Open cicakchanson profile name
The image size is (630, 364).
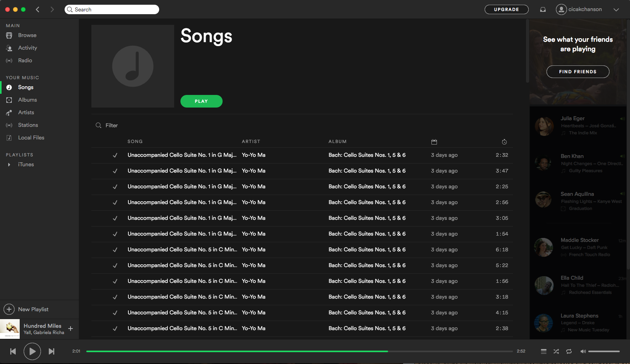(585, 9)
